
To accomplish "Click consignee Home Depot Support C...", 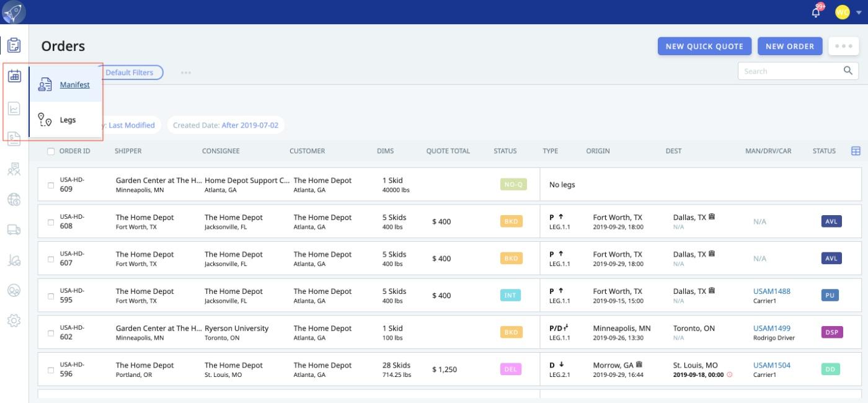I will pyautogui.click(x=247, y=180).
